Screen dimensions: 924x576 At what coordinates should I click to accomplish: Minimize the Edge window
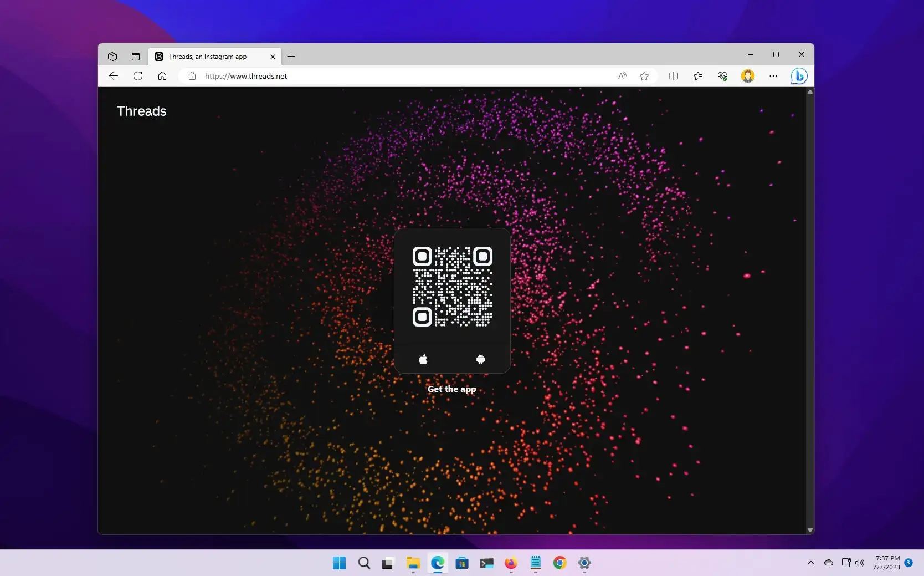[751, 54]
